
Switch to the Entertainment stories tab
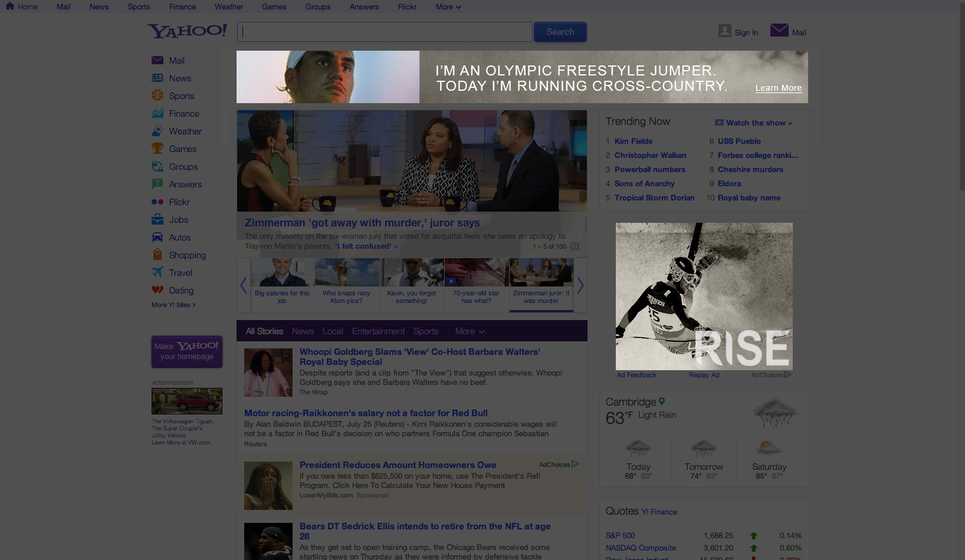pos(378,331)
